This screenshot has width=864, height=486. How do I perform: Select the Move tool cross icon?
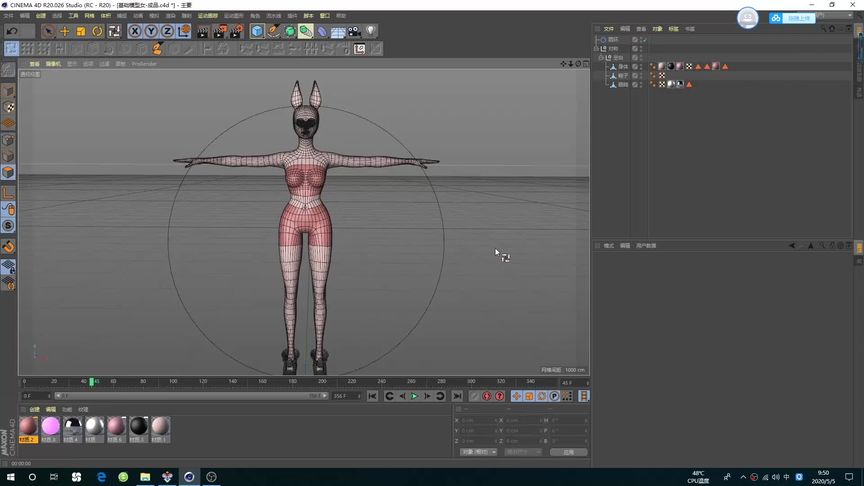[x=65, y=31]
